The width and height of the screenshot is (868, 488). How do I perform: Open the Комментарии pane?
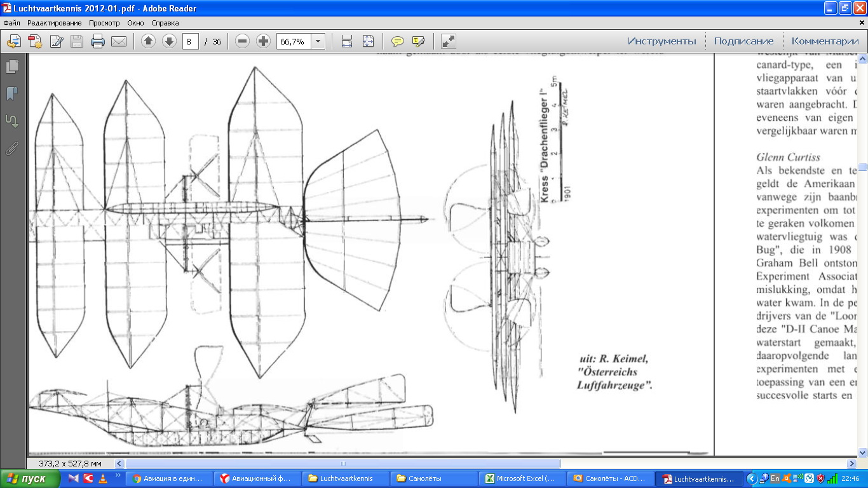(x=825, y=41)
